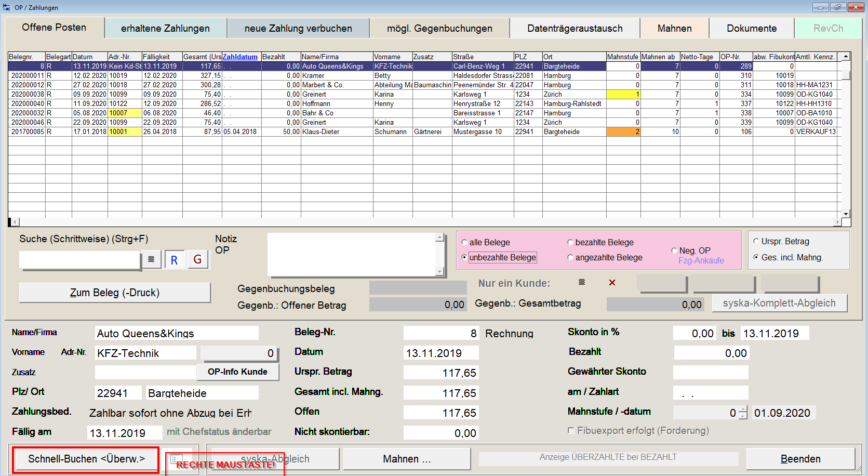Decrease Mahnstufe with the spinner down arrow
The height and width of the screenshot is (476, 868).
743,416
